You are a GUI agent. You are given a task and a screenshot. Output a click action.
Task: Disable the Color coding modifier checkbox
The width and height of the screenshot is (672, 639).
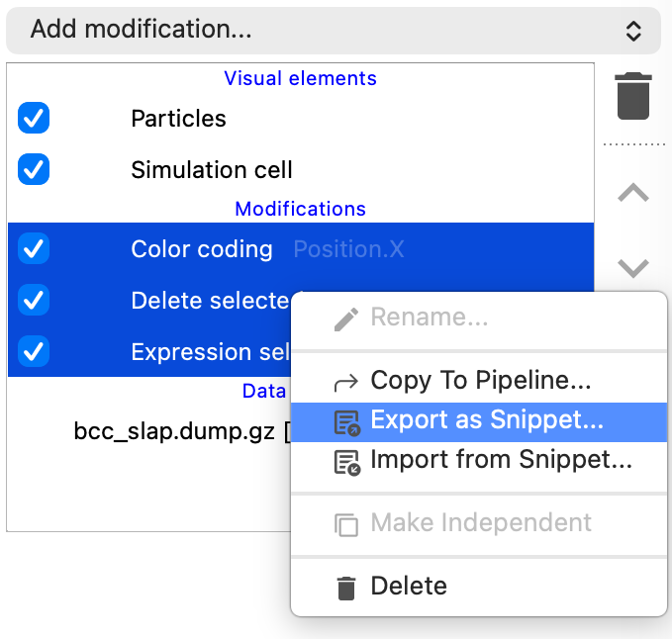(x=34, y=249)
